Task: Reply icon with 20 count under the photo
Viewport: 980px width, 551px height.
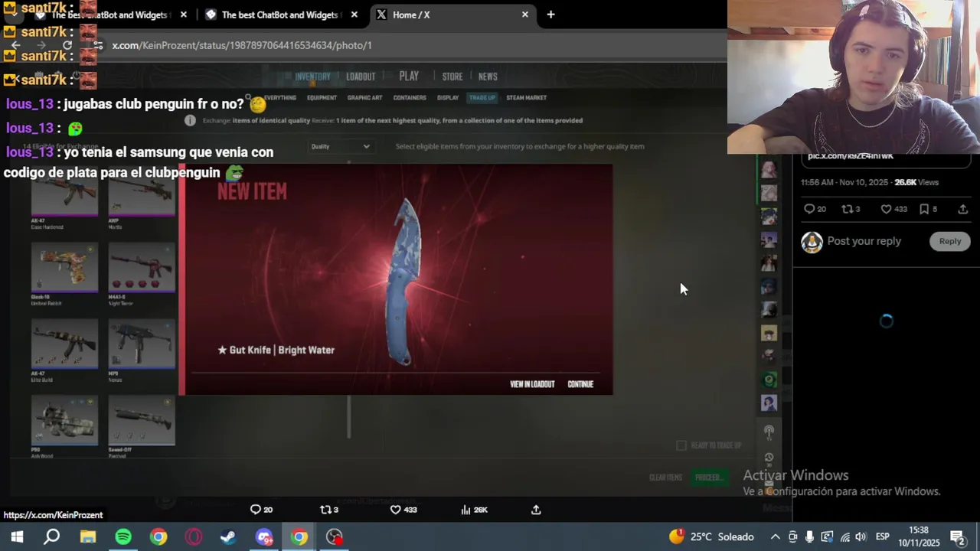Action: pos(256,510)
